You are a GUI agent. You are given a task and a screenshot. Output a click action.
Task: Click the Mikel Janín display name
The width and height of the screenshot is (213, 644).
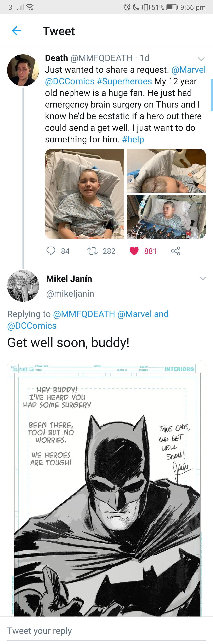(x=69, y=278)
